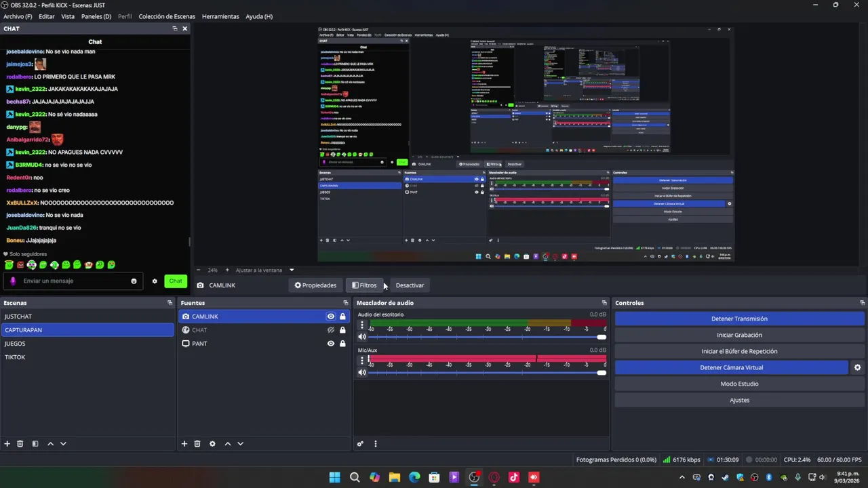Viewport: 868px width, 488px height.
Task: Focus the Enviar un mensaje input
Action: tap(75, 281)
